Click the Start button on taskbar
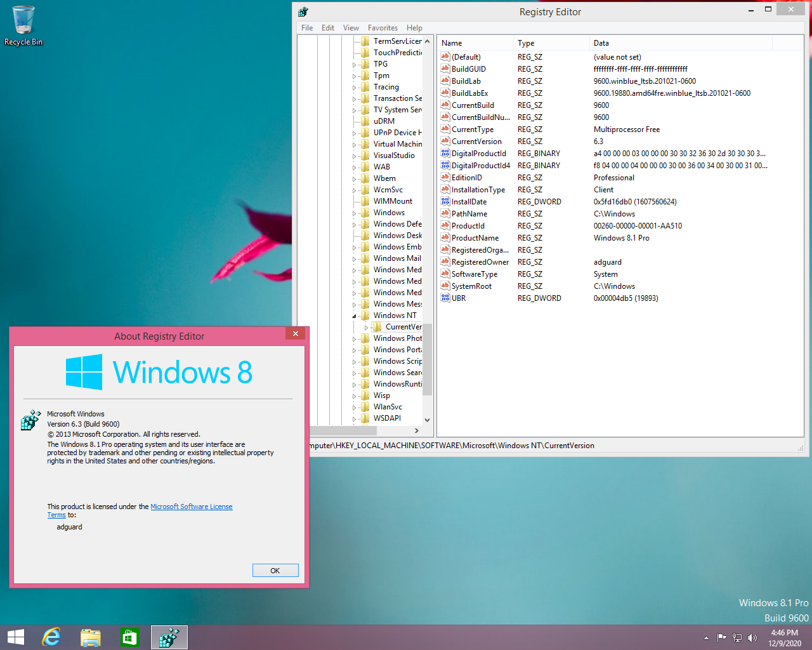 (16, 637)
